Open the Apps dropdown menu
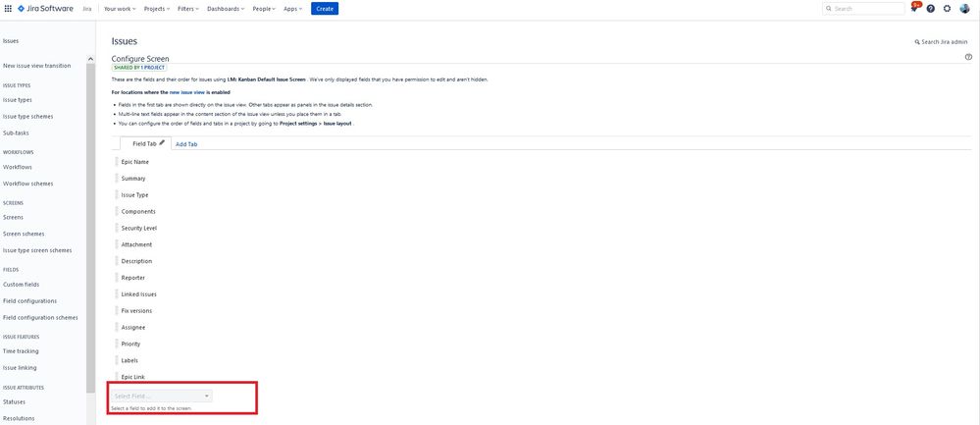The width and height of the screenshot is (980, 425). click(292, 9)
